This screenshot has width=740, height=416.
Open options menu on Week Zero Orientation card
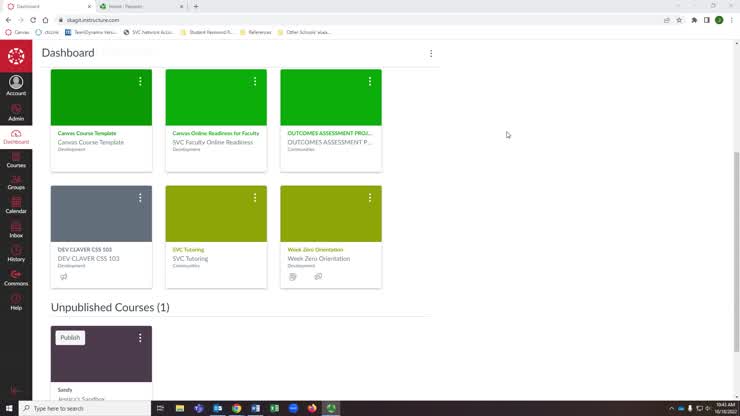(370, 198)
